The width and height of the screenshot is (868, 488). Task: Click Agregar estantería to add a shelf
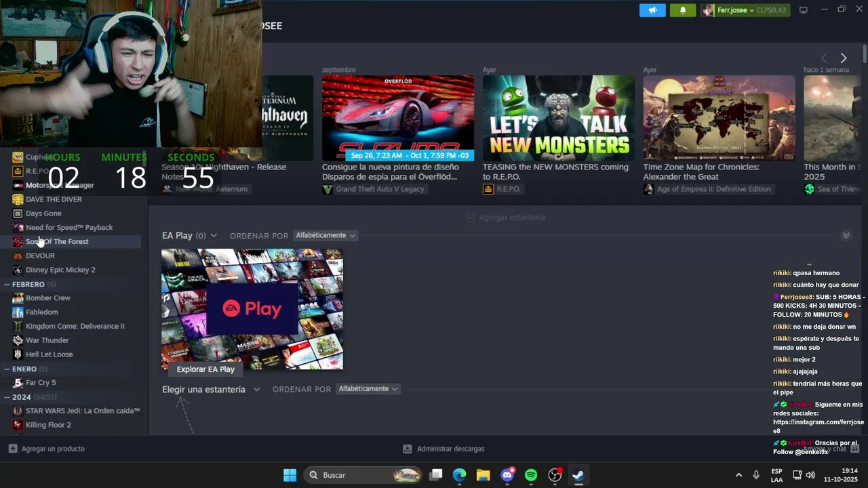pyautogui.click(x=505, y=218)
